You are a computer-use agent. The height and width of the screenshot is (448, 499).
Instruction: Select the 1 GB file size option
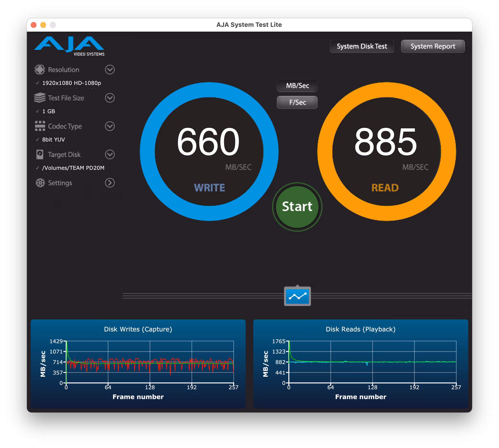coord(48,111)
